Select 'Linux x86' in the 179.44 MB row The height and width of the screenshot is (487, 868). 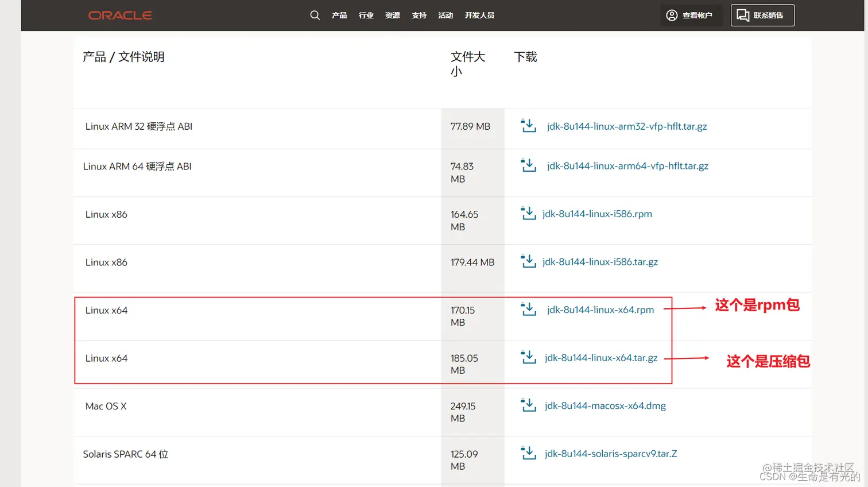106,262
